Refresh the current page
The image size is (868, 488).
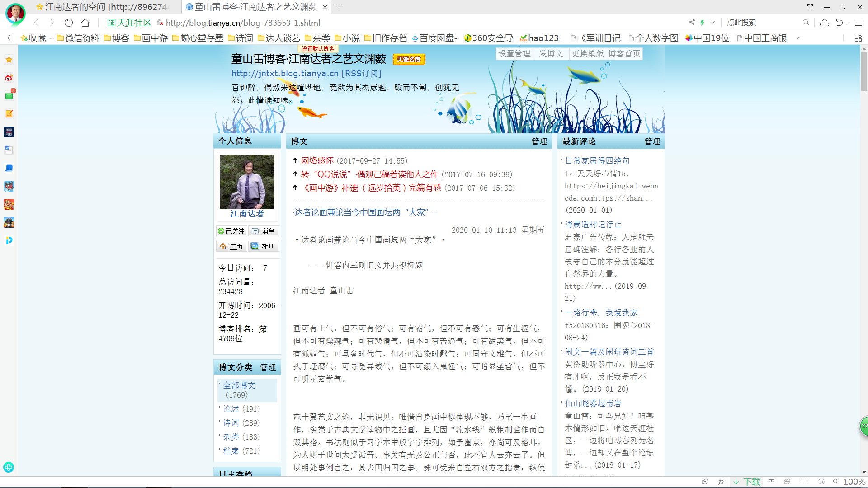(x=68, y=23)
